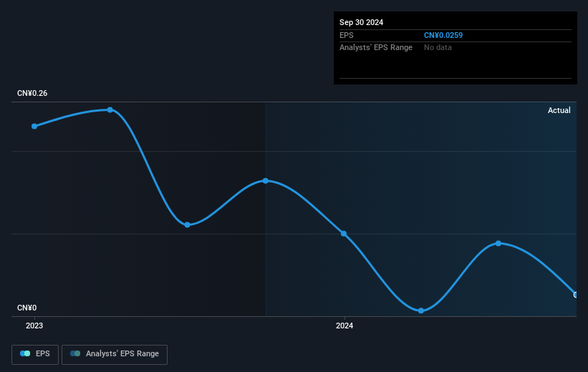Click the lowest EPS data point near CN¥0
588x372 pixels.
click(420, 310)
